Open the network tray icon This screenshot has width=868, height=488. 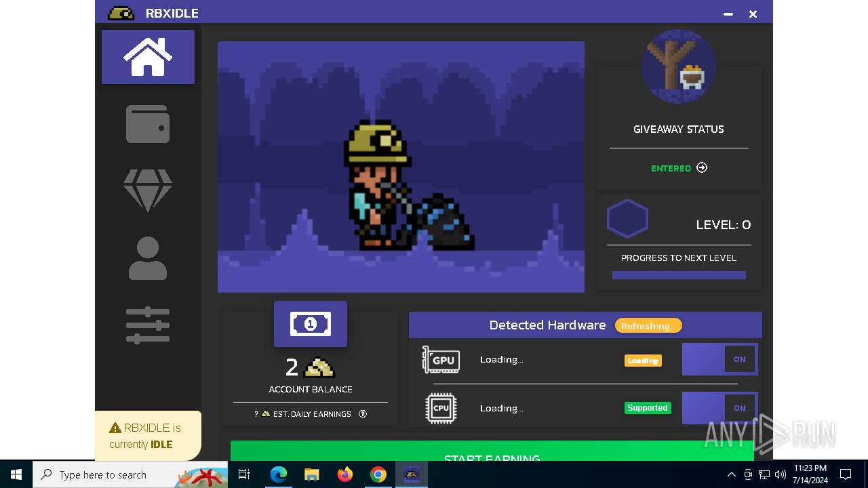click(x=764, y=474)
